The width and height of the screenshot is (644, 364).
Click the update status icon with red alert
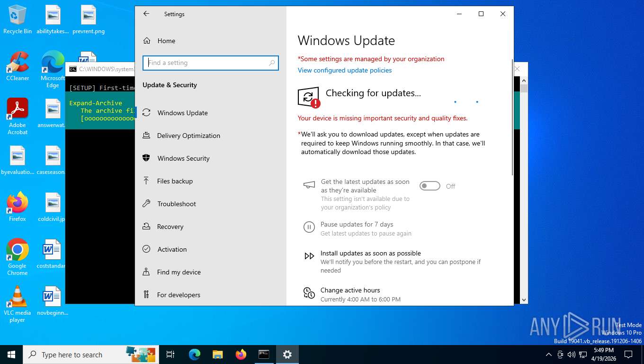309,98
